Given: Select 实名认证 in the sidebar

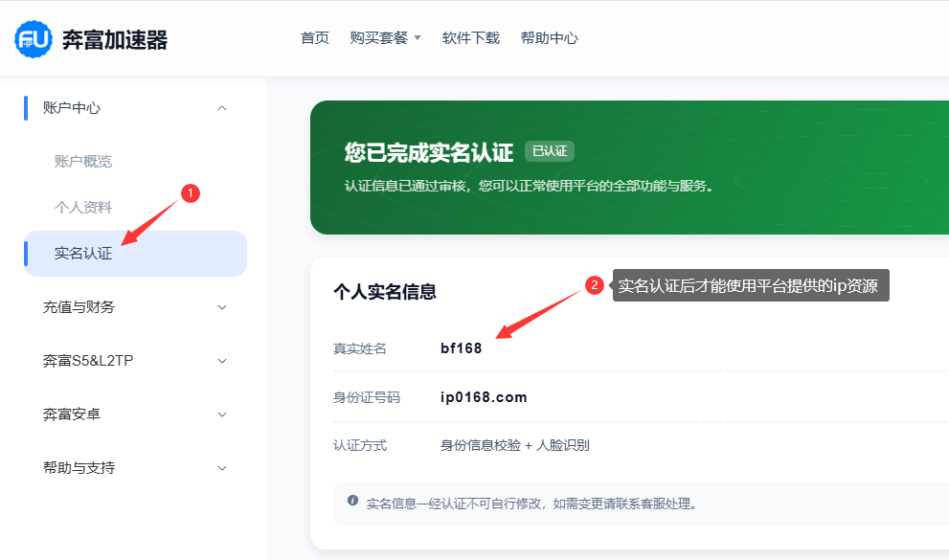Looking at the screenshot, I should point(136,254).
